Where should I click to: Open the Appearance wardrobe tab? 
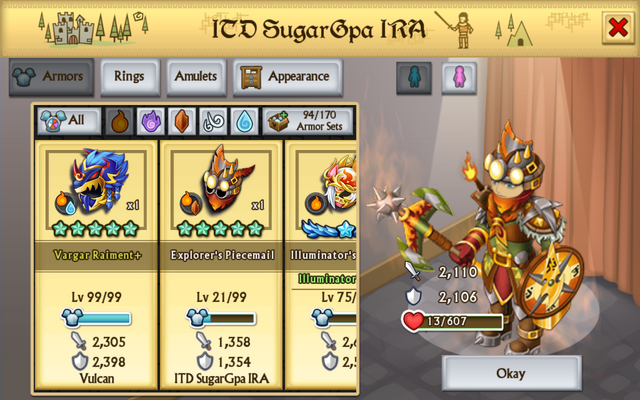point(287,77)
